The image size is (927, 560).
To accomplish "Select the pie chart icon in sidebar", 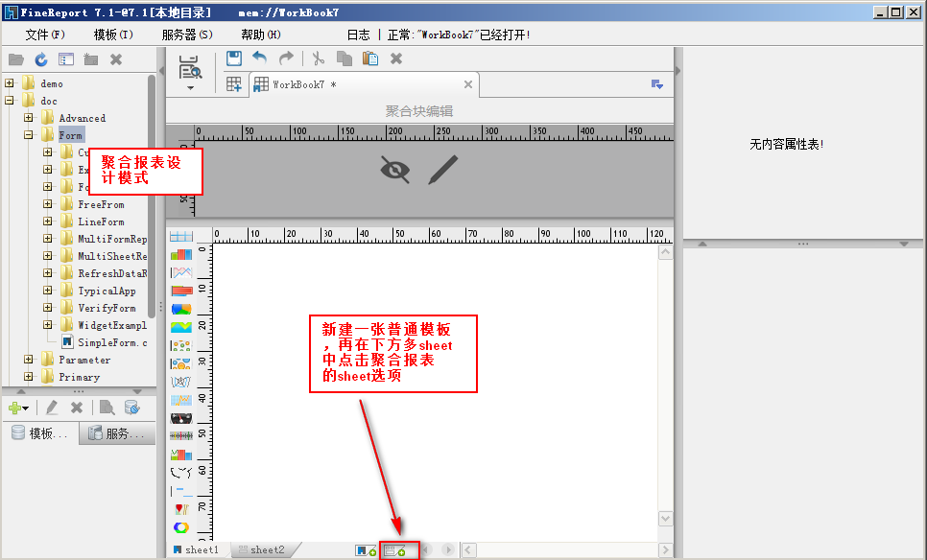I will coord(181,309).
